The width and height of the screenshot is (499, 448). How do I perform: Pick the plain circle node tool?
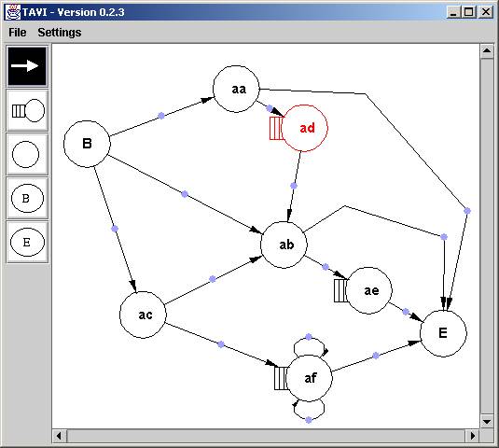coord(27,154)
